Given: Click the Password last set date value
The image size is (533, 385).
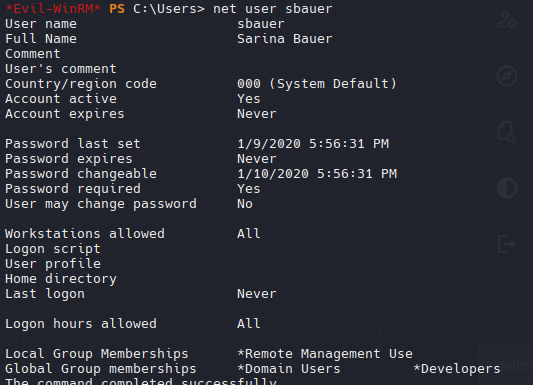Looking at the screenshot, I should point(313,144).
